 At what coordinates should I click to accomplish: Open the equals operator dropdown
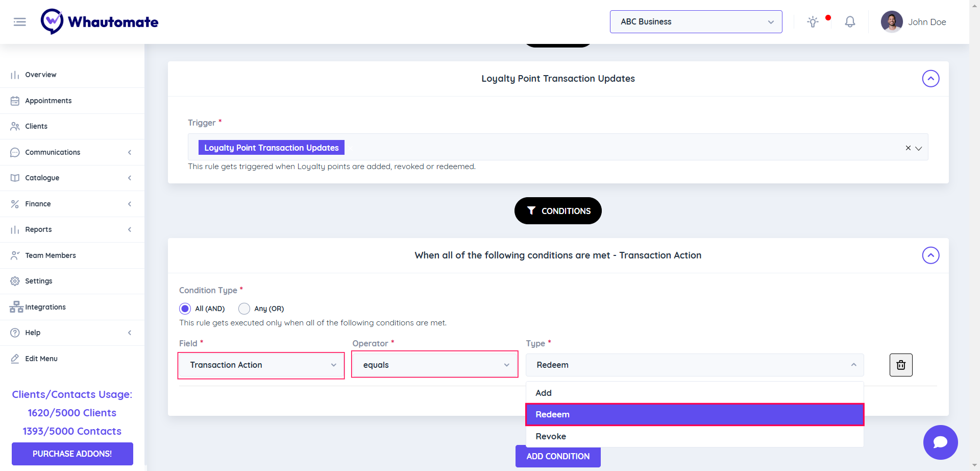coord(435,365)
